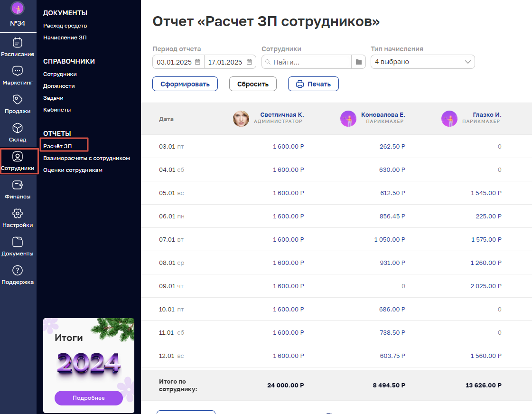The width and height of the screenshot is (532, 414).
Task: Click 1 600.00 ₽ for Светличная on 03.01
Action: coord(289,147)
